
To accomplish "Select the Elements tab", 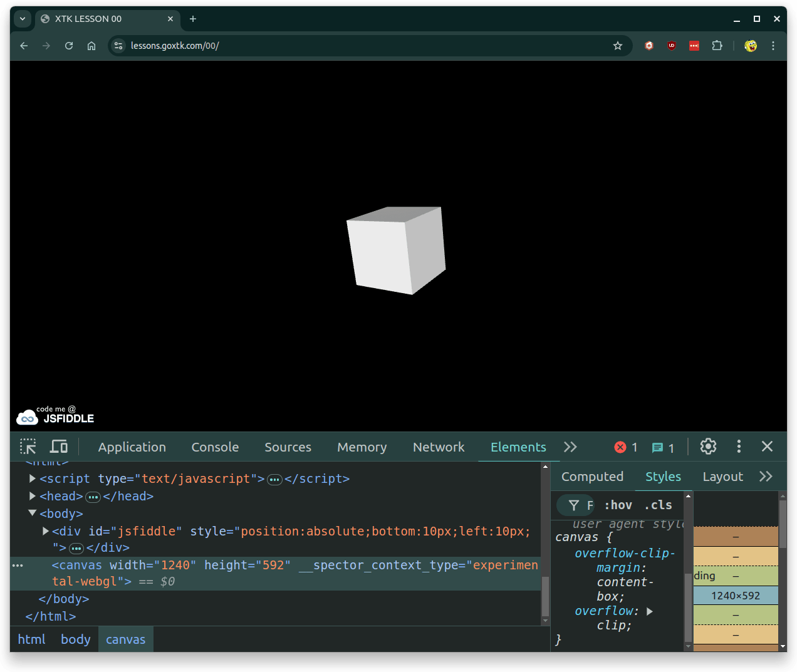I will tap(518, 447).
